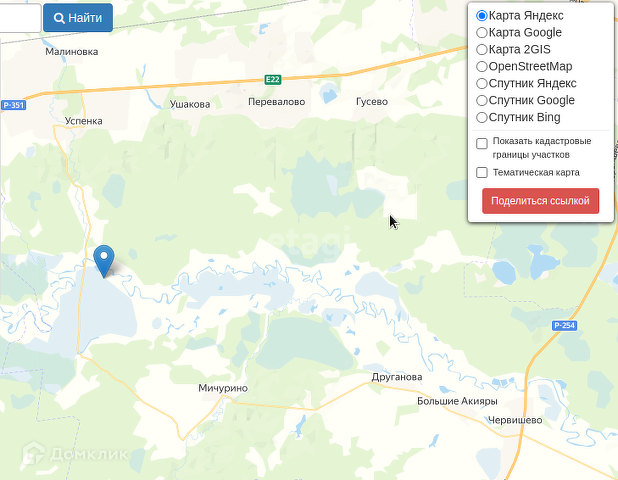
Task: Choose Спутник Bing satellite layer
Action: 482,117
